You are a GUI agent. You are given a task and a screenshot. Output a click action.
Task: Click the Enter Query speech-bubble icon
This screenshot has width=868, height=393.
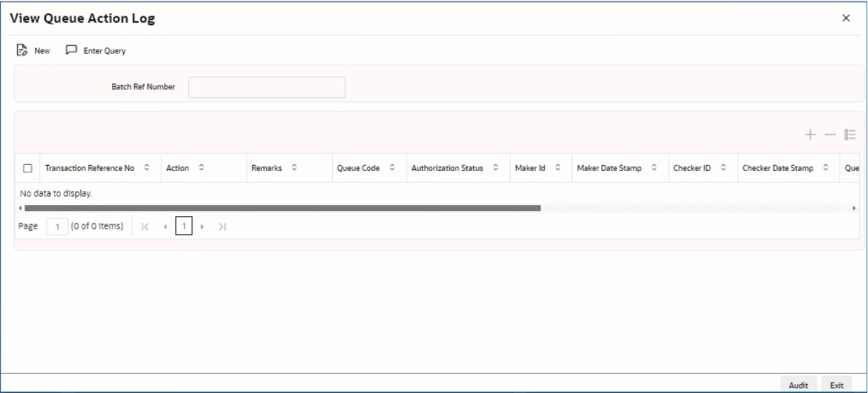pos(71,51)
